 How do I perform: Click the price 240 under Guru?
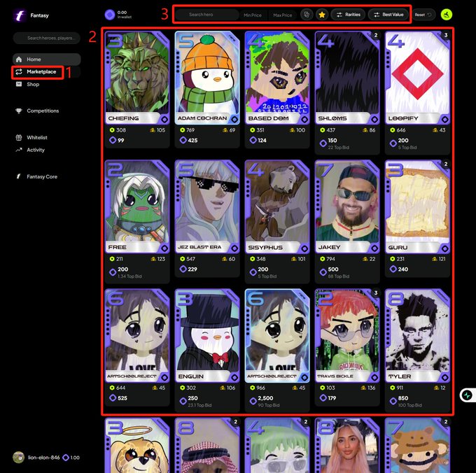(403, 269)
